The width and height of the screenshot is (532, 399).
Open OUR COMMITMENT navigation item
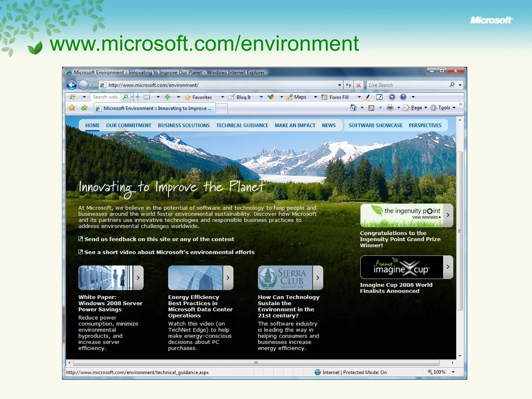[x=129, y=125]
